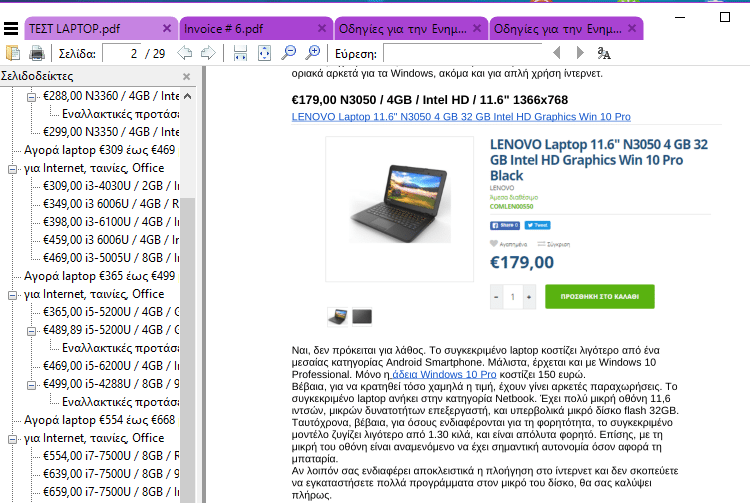
Task: Select bookmark €365,00 i5-5200U / 4GB
Action: (111, 312)
